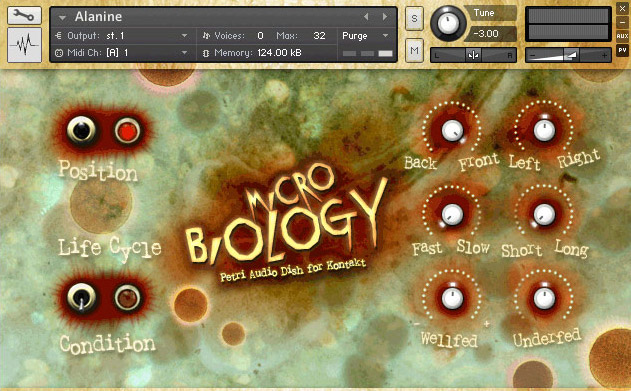Adjust the L/R pan slider

coord(473,56)
